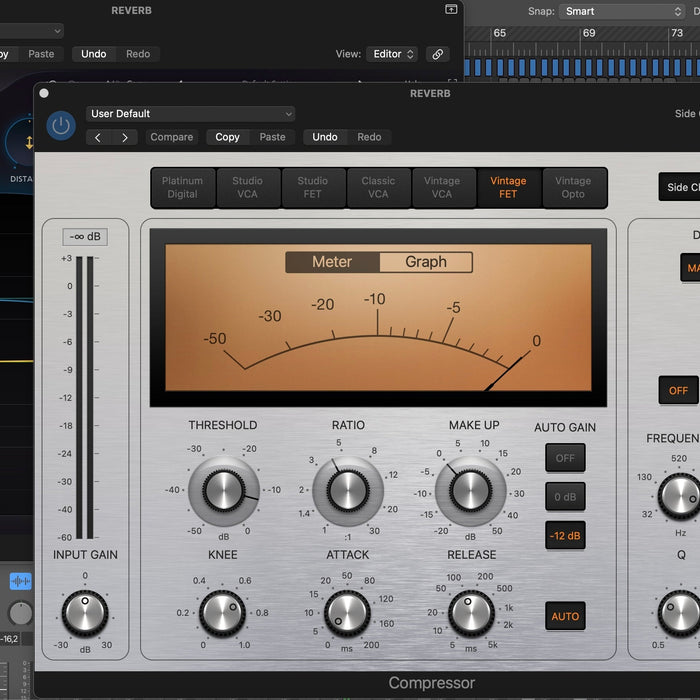Screen dimensions: 700x700
Task: Open the preset dropdown in back window
Action: tap(31, 31)
